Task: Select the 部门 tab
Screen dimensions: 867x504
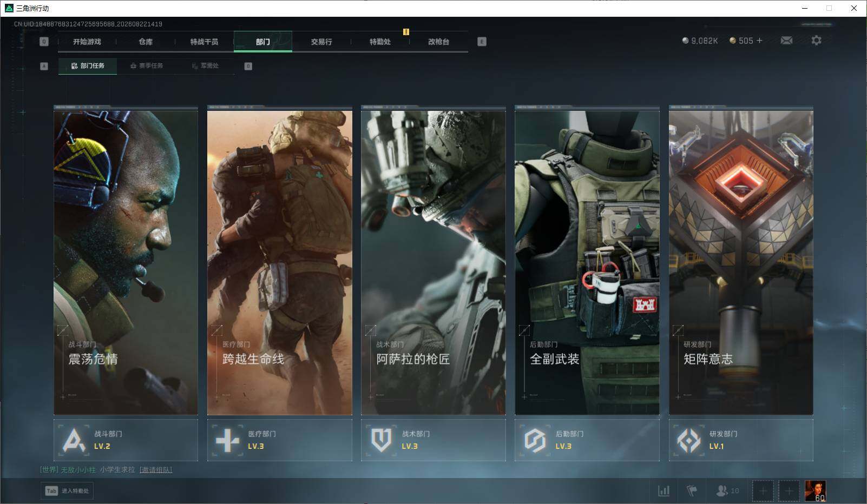Action: point(263,42)
